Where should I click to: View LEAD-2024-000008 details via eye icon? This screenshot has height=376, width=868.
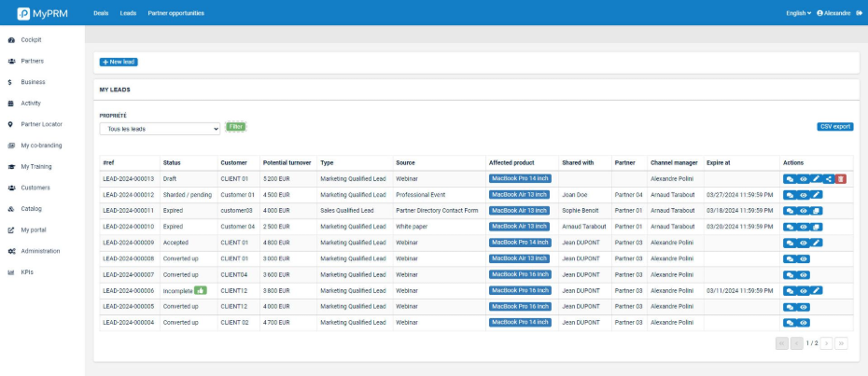(x=803, y=258)
